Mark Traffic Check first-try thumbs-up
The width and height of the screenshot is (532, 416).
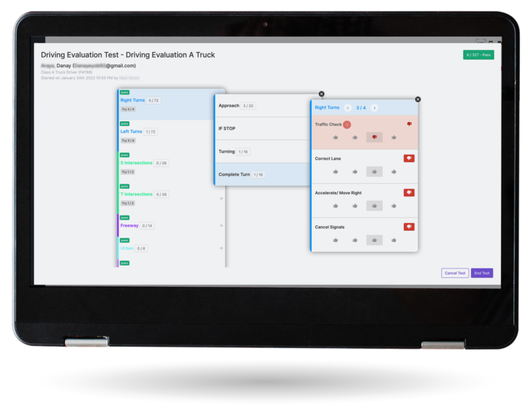(x=335, y=137)
